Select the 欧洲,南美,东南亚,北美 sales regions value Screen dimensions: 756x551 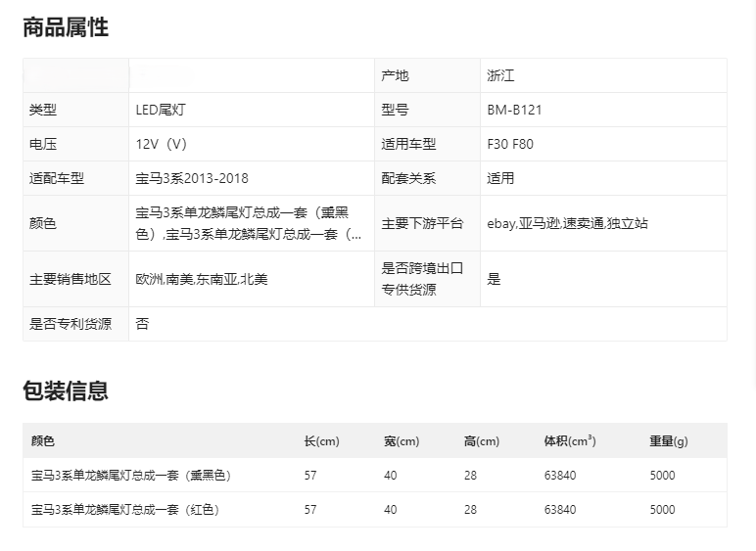(x=202, y=279)
